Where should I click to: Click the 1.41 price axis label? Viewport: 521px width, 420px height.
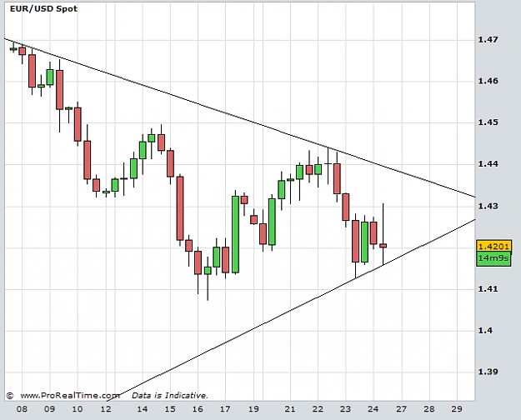(x=488, y=288)
